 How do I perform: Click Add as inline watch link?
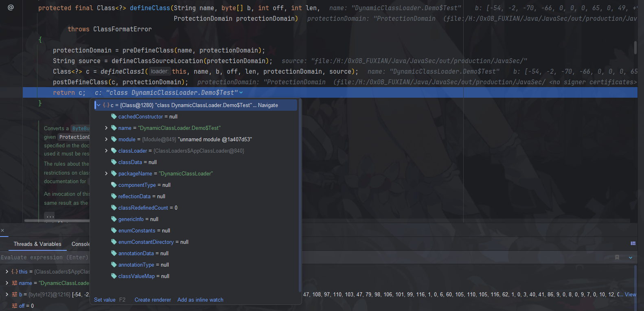[200, 300]
